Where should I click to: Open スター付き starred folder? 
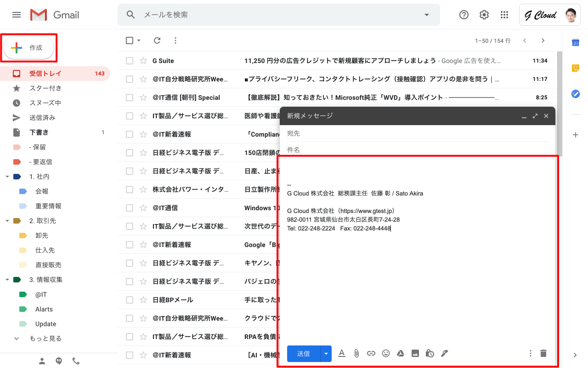pyautogui.click(x=55, y=88)
